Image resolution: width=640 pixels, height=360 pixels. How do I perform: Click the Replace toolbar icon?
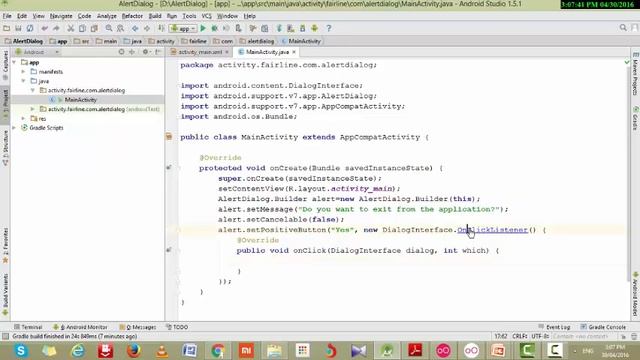pos(120,28)
